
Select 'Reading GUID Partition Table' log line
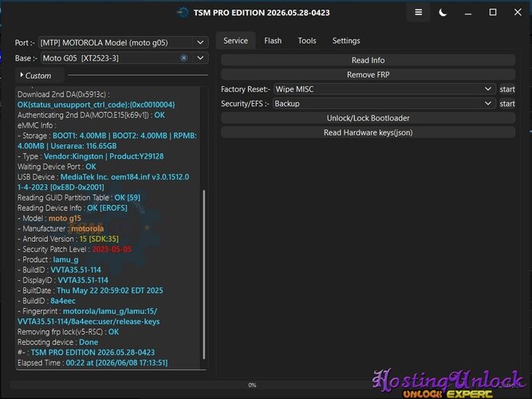(x=79, y=197)
